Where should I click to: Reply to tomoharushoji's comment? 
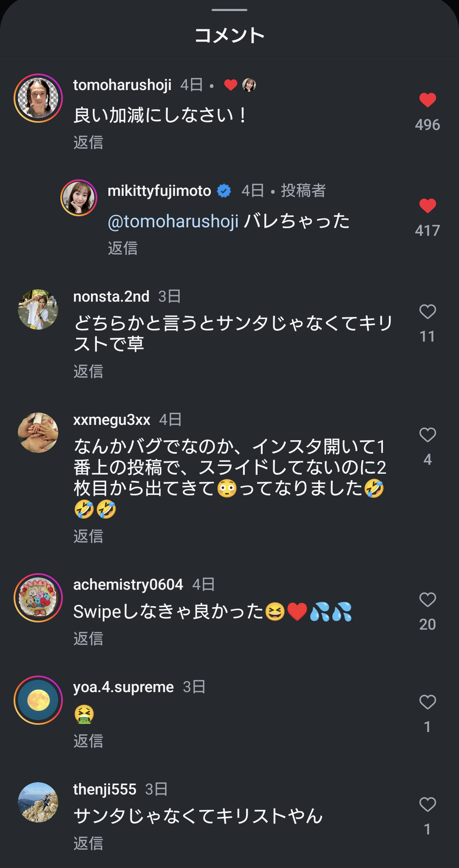click(x=88, y=142)
